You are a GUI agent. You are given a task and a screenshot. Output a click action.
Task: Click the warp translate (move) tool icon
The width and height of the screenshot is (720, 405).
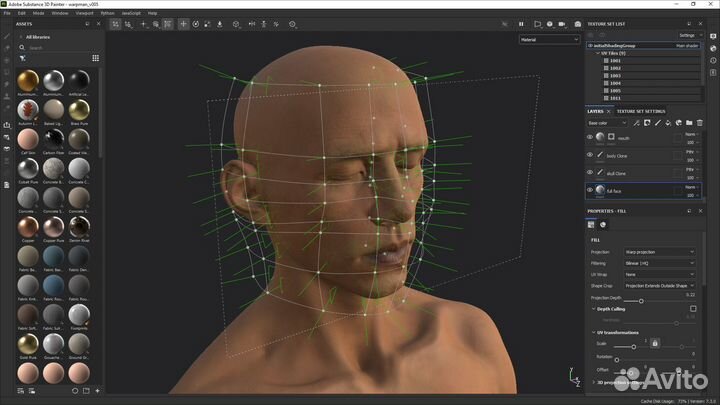coord(183,24)
